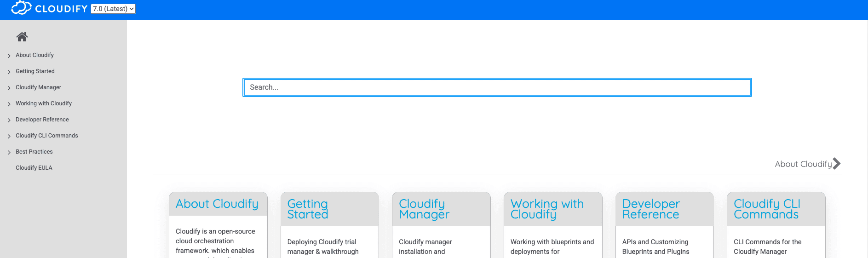Open Cloudify EULA sidebar link
Screen dimensions: 868x258
pyautogui.click(x=34, y=168)
